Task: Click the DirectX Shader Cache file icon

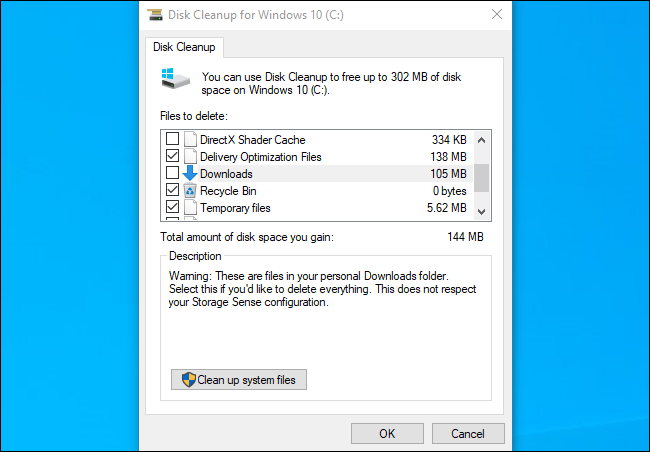Action: [190, 139]
